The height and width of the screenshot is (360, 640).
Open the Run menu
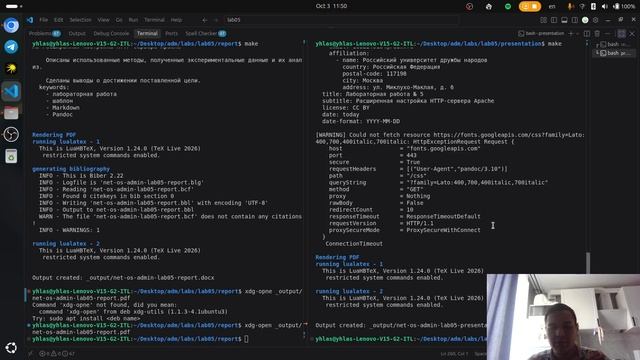click(133, 20)
